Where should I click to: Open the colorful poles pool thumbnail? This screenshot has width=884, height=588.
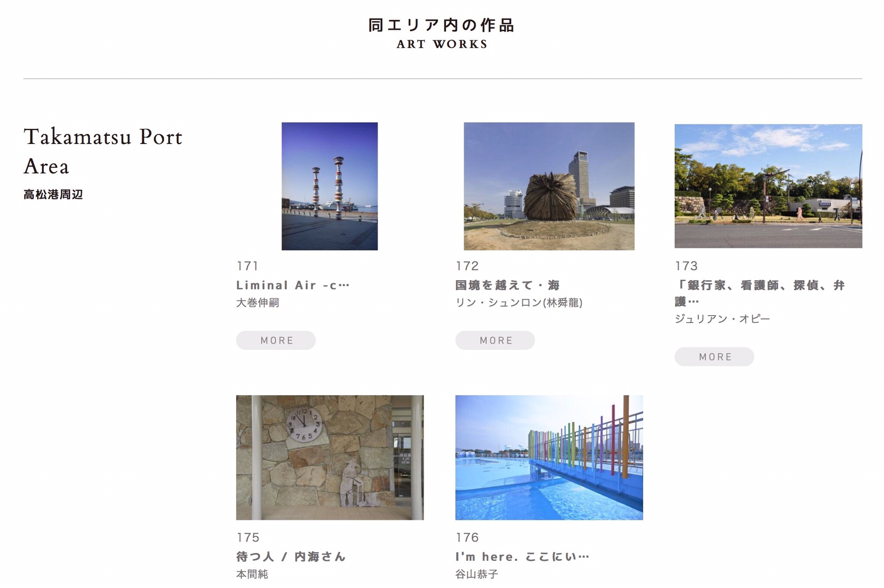549,457
